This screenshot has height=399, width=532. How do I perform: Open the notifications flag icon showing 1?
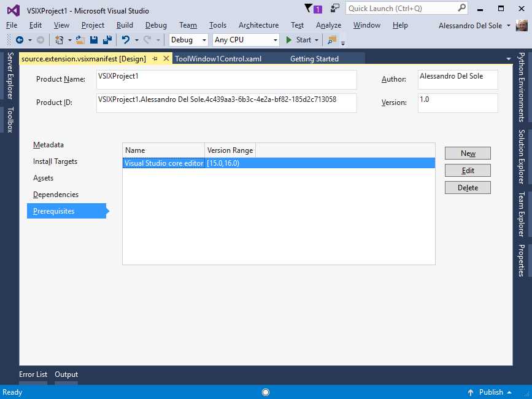click(310, 8)
